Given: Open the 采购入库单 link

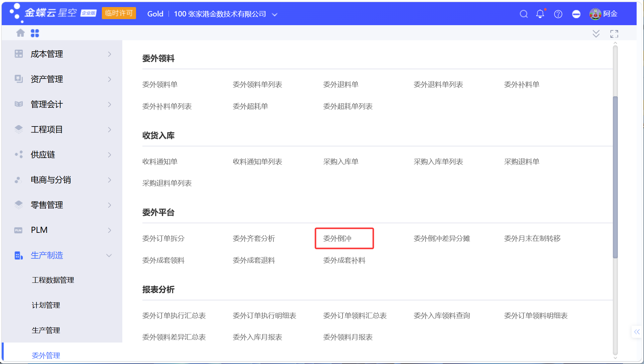Looking at the screenshot, I should (x=341, y=161).
